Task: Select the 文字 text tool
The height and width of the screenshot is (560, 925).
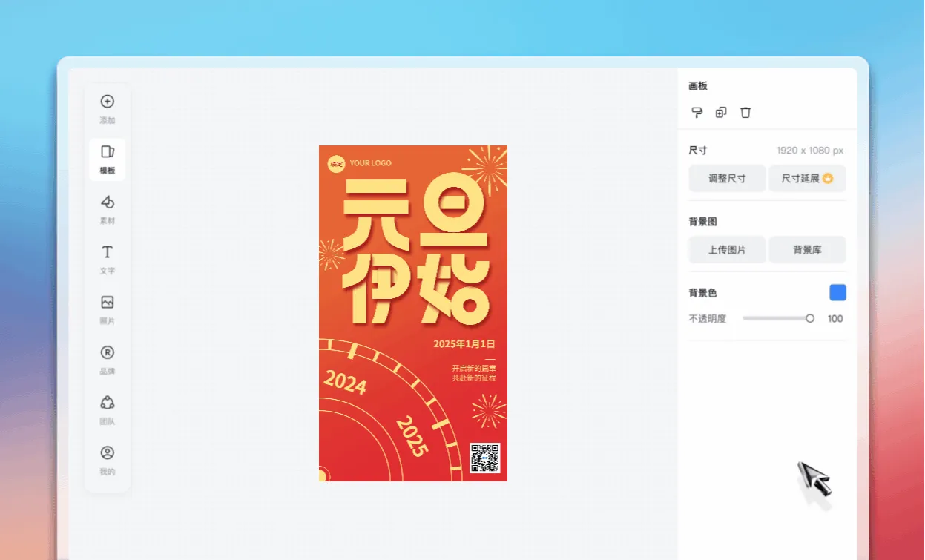Action: 108,260
